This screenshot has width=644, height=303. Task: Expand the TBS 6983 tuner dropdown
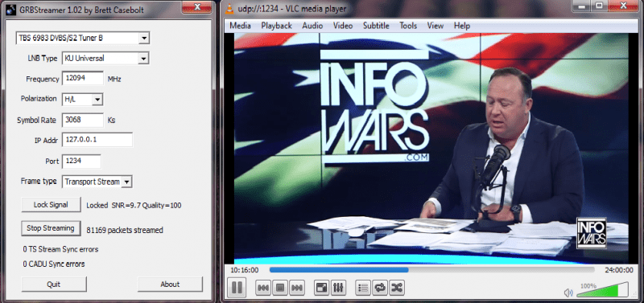coord(144,38)
